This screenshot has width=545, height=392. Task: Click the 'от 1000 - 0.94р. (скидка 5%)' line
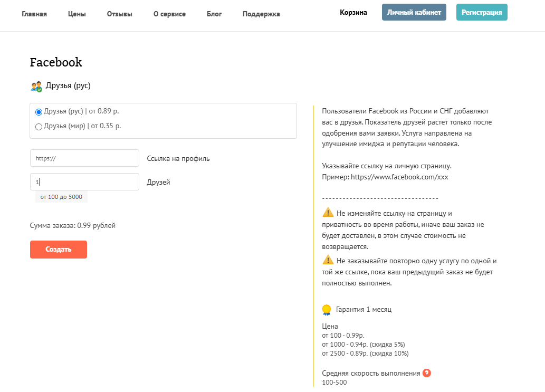[364, 345]
